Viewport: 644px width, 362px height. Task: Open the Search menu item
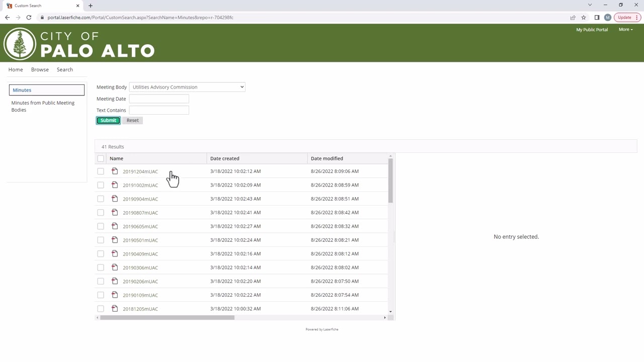[65, 69]
